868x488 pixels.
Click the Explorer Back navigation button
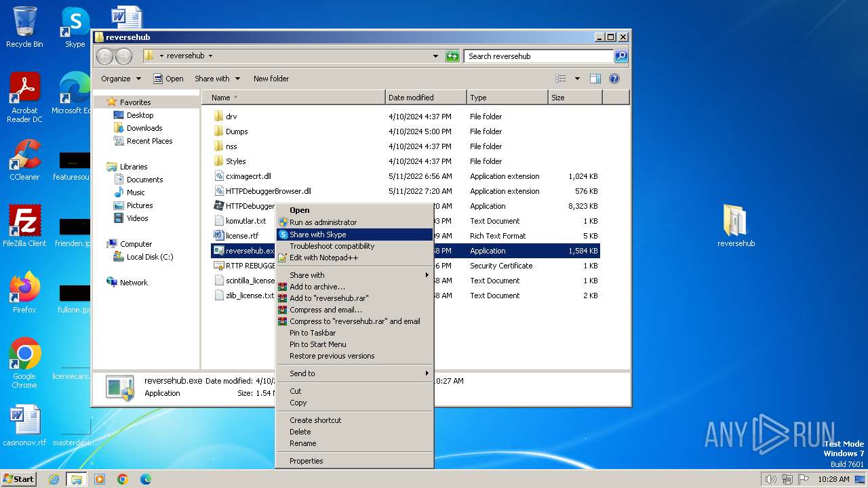(104, 56)
